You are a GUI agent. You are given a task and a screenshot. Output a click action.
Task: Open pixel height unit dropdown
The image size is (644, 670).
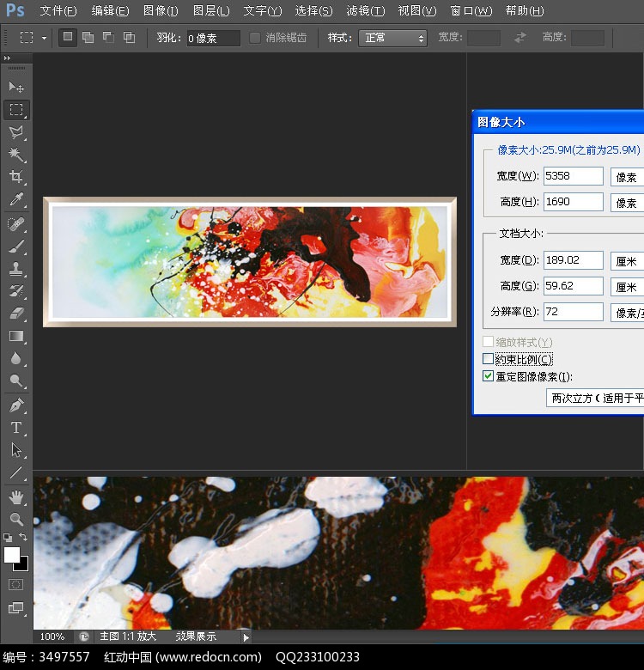pyautogui.click(x=627, y=203)
